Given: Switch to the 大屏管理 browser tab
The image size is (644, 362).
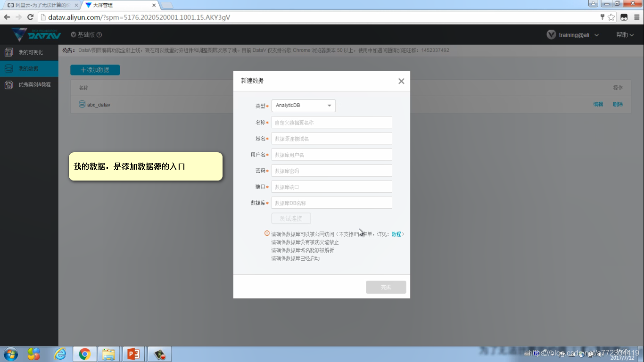Looking at the screenshot, I should (x=120, y=5).
